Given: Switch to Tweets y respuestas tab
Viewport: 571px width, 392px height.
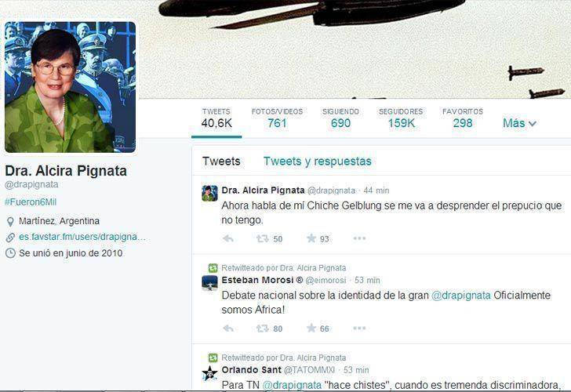Looking at the screenshot, I should click(317, 162).
